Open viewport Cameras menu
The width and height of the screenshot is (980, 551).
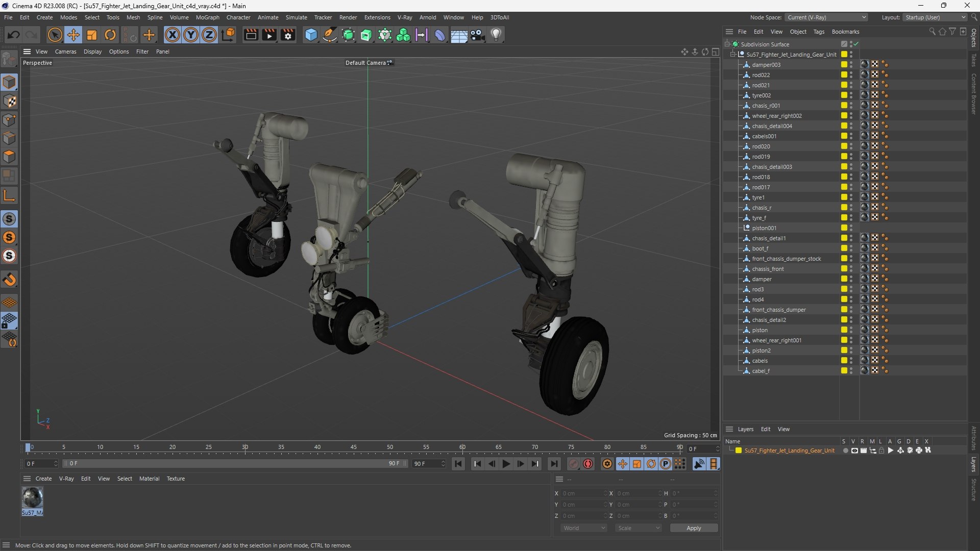click(x=65, y=52)
